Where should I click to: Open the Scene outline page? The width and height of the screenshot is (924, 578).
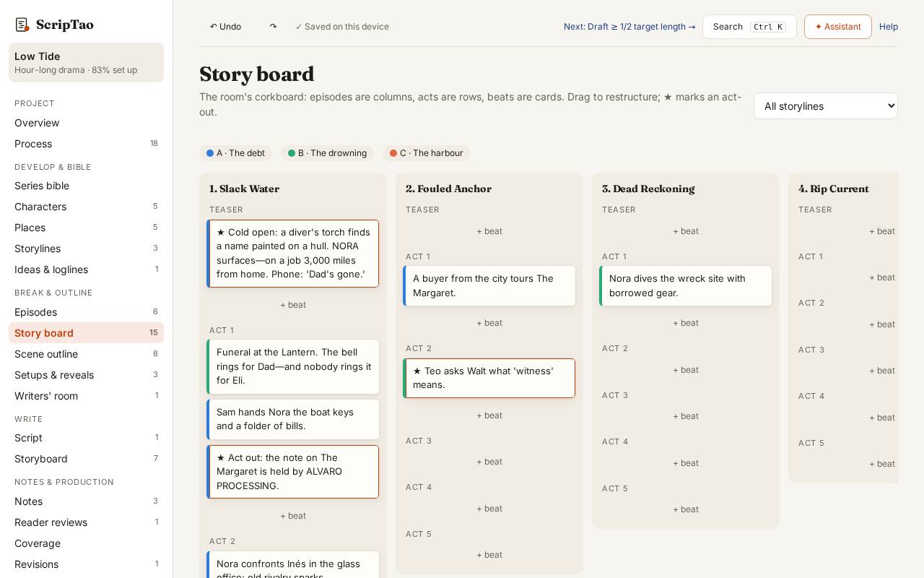tap(86, 354)
